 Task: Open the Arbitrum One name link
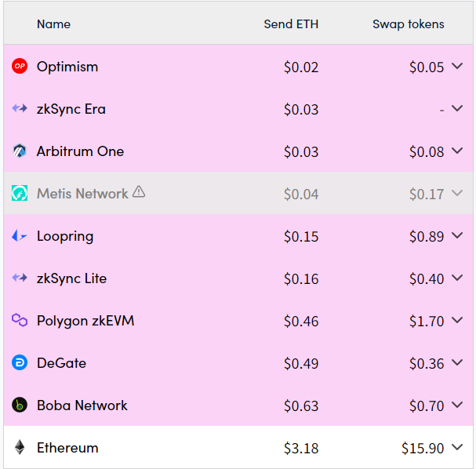[x=80, y=151]
